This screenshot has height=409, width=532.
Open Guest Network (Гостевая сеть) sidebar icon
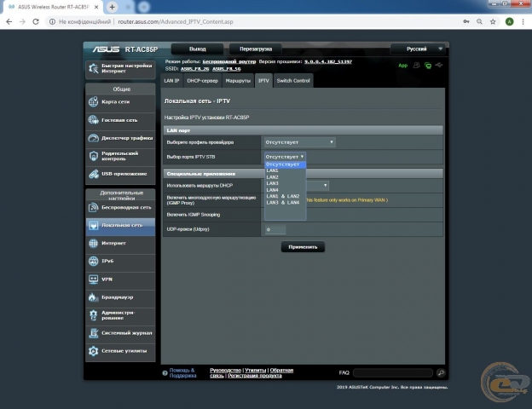click(94, 120)
